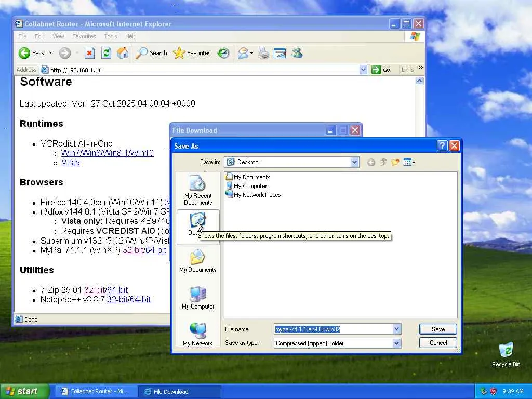Expand the Save in Desktop dropdown

[x=354, y=162]
